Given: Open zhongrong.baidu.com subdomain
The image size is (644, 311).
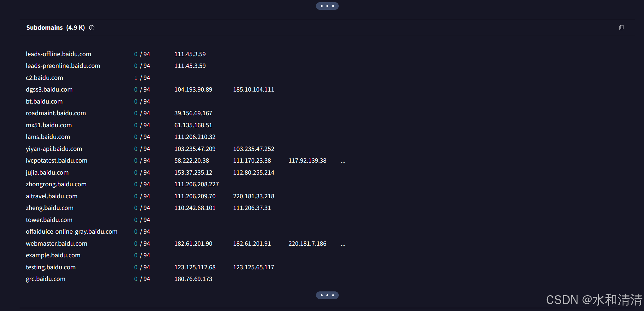Looking at the screenshot, I should (x=56, y=184).
